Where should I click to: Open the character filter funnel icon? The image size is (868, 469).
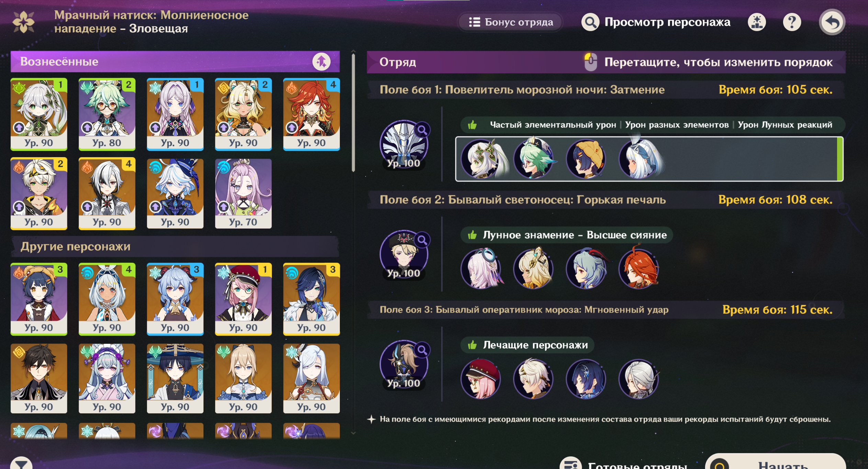point(21,463)
